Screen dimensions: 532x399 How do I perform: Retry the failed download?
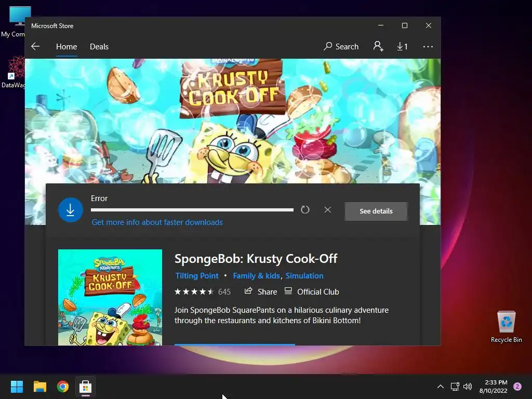[x=305, y=210]
